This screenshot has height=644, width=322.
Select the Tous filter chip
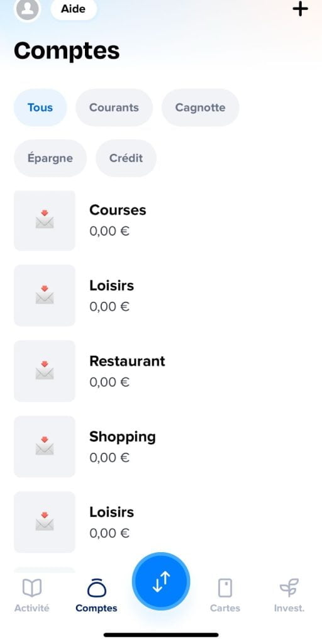[x=40, y=108]
